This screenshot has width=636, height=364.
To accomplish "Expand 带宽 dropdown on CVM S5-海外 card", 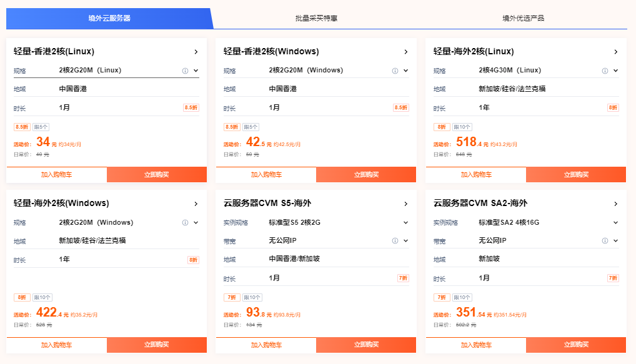I will 406,241.
